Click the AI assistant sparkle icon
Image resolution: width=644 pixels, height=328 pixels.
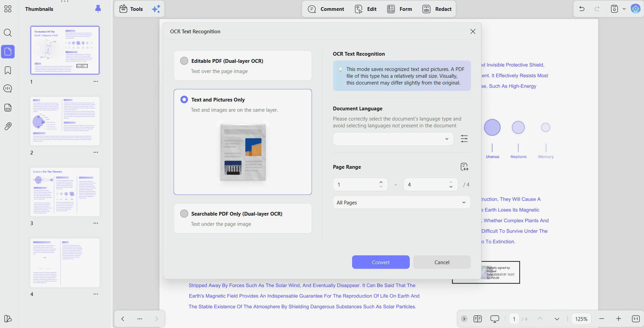pos(156,9)
